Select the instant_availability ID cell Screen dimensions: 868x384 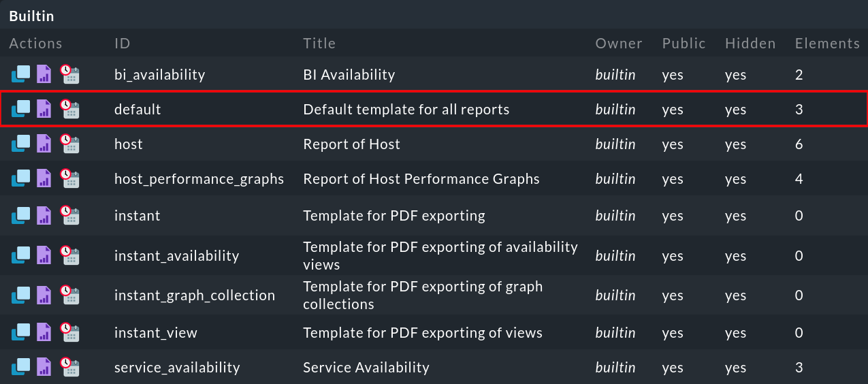pos(177,256)
